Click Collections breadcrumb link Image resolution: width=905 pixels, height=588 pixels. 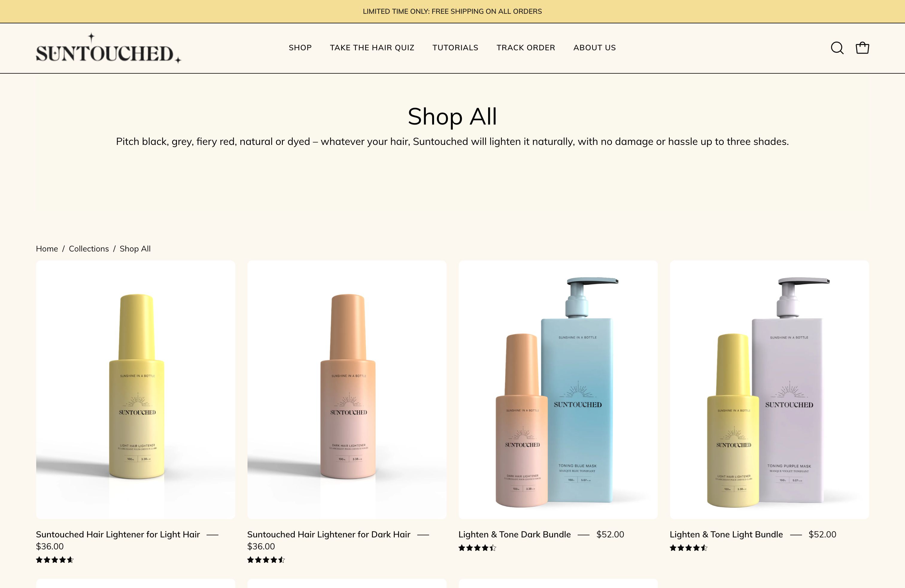(x=89, y=249)
